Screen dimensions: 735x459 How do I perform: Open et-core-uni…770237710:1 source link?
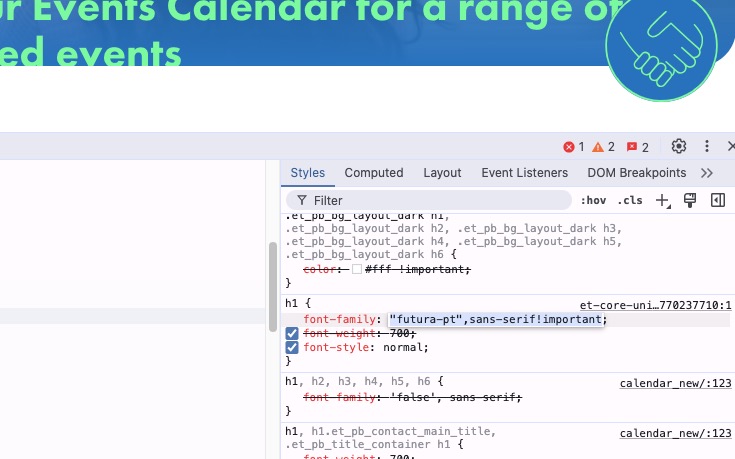[x=655, y=305]
